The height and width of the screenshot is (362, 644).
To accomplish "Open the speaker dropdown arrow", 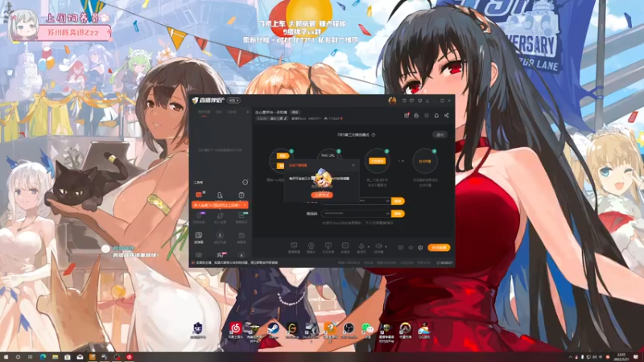I will [386, 247].
